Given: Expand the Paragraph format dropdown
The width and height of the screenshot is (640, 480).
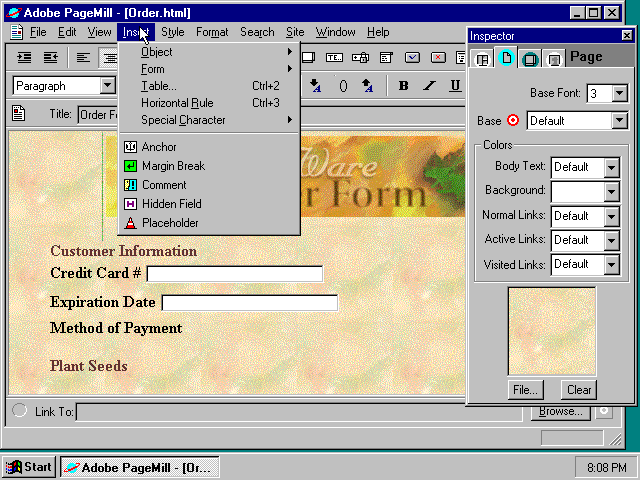Looking at the screenshot, I should 107,87.
